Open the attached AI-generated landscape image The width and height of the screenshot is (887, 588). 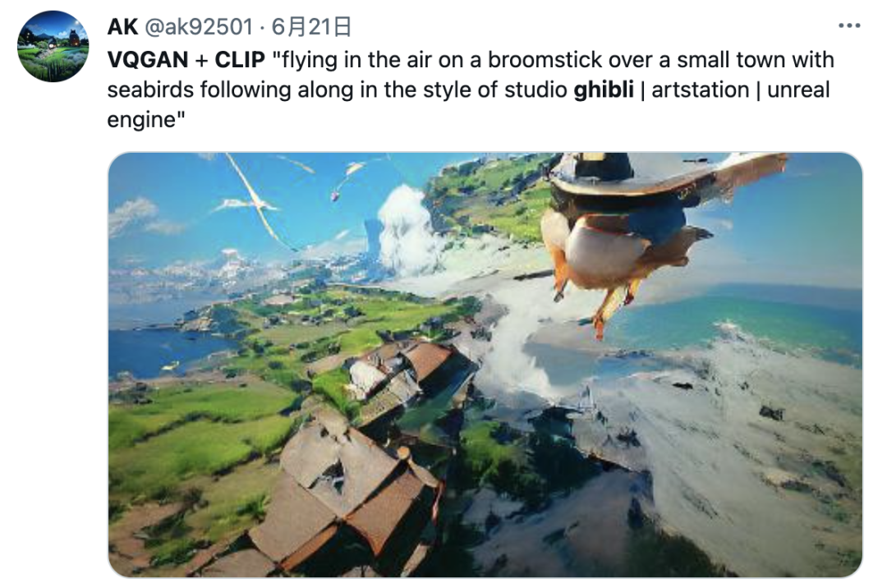[485, 365]
